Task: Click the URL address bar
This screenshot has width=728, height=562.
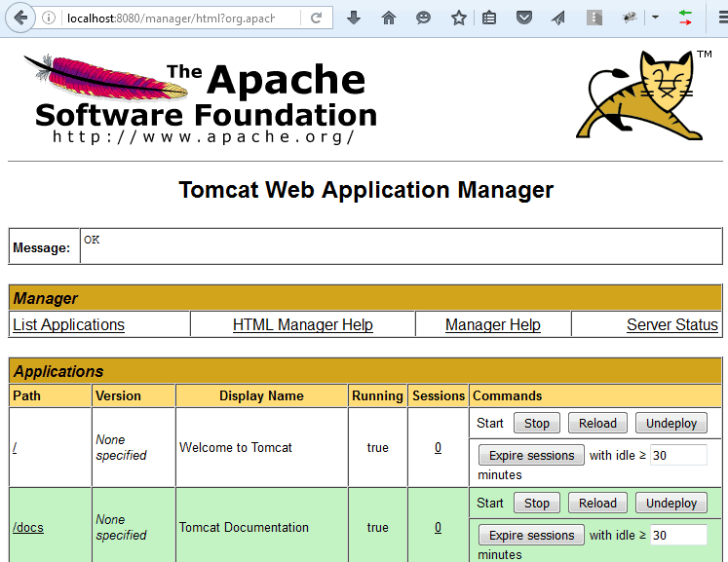Action: click(175, 19)
